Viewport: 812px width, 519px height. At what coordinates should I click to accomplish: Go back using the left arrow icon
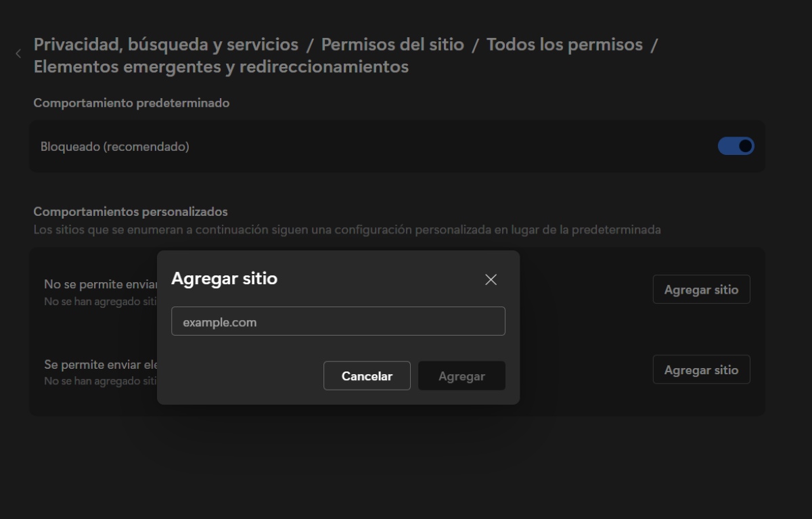(18, 53)
